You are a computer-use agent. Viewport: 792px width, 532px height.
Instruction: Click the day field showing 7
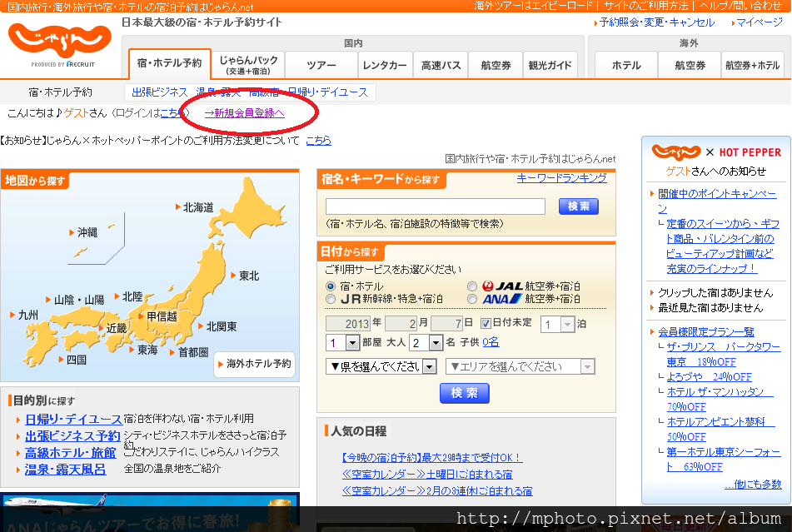(446, 324)
